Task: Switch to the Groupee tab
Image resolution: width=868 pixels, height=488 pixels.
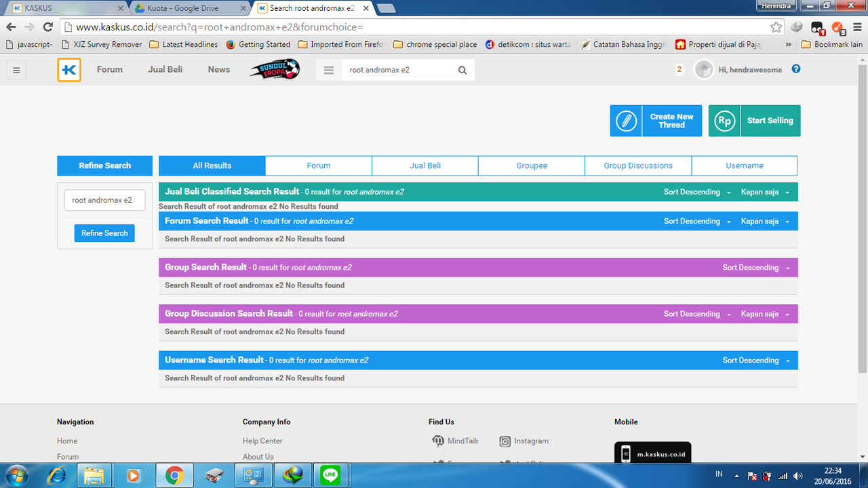Action: 532,166
